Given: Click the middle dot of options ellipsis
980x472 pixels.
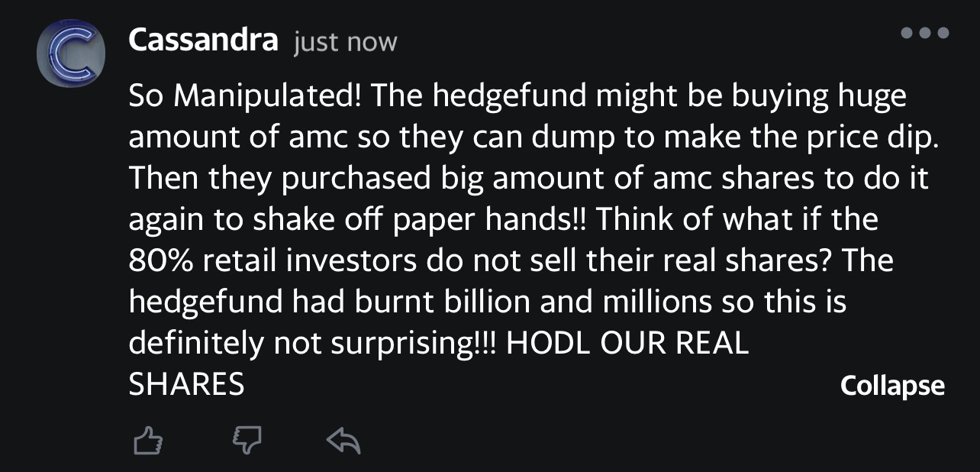Looking at the screenshot, I should [x=924, y=33].
